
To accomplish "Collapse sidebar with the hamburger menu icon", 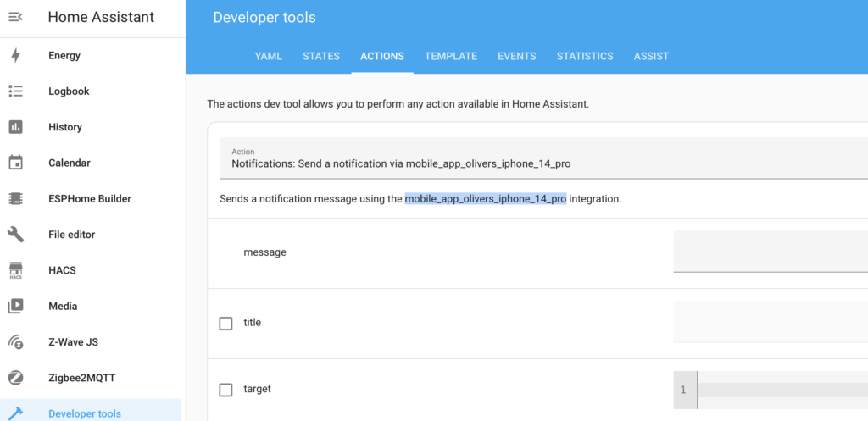I will (15, 17).
